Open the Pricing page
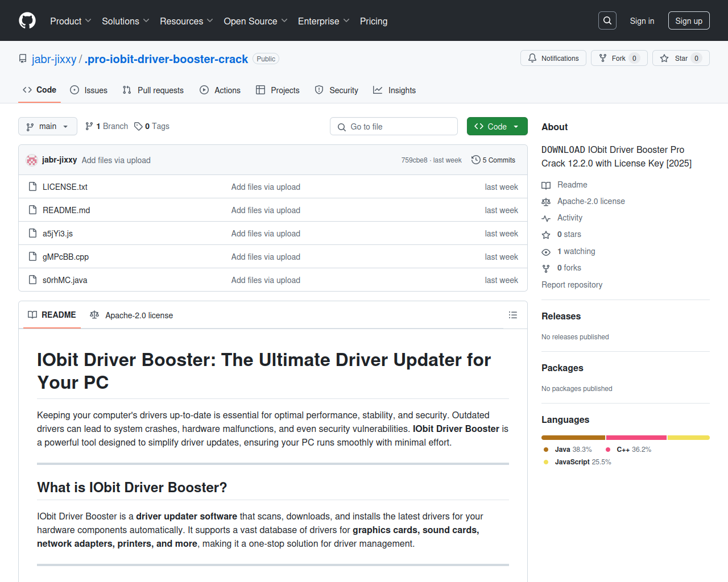Screen dimensions: 728x582 click(x=374, y=21)
